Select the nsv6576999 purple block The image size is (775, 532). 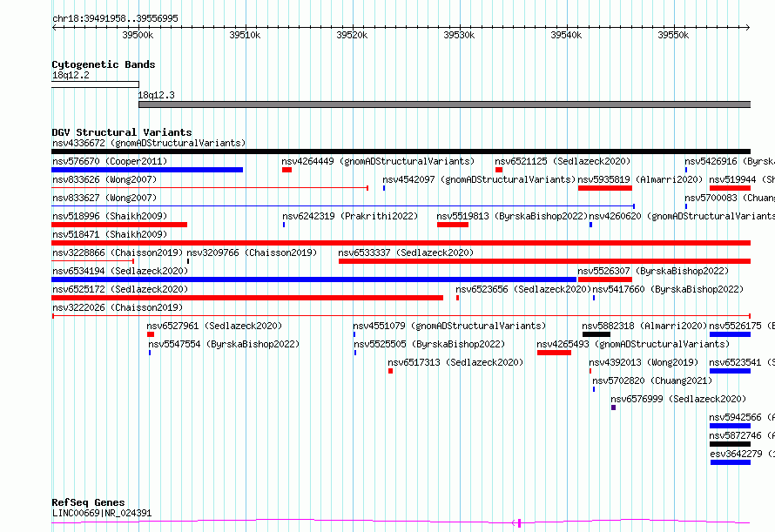(x=613, y=407)
